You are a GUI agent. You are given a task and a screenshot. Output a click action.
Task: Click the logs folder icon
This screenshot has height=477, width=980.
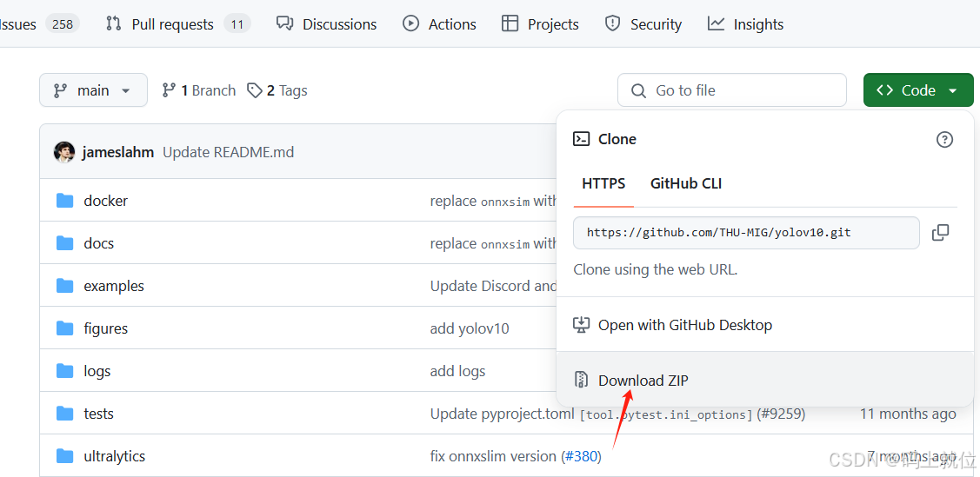64,371
